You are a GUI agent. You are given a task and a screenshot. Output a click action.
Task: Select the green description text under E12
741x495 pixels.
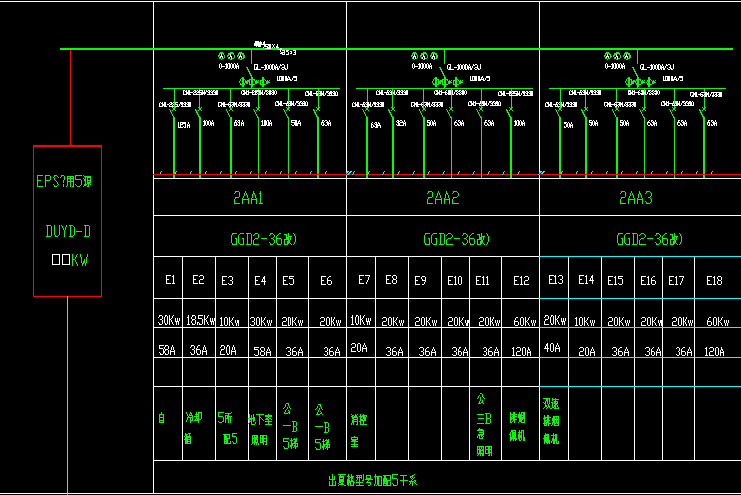[517, 426]
